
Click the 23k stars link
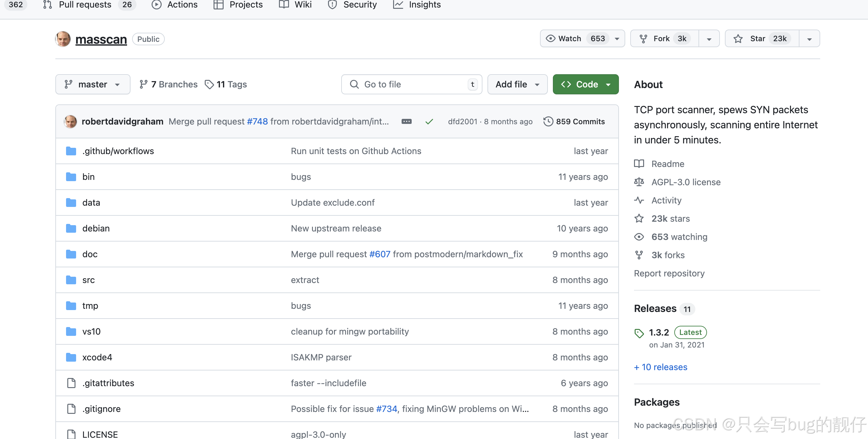(x=670, y=218)
